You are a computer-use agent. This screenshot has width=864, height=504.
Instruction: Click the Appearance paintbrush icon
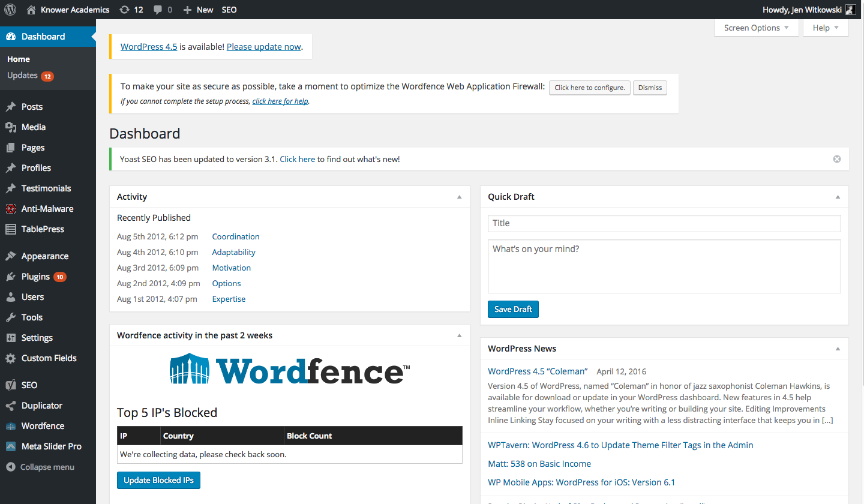pyautogui.click(x=11, y=256)
